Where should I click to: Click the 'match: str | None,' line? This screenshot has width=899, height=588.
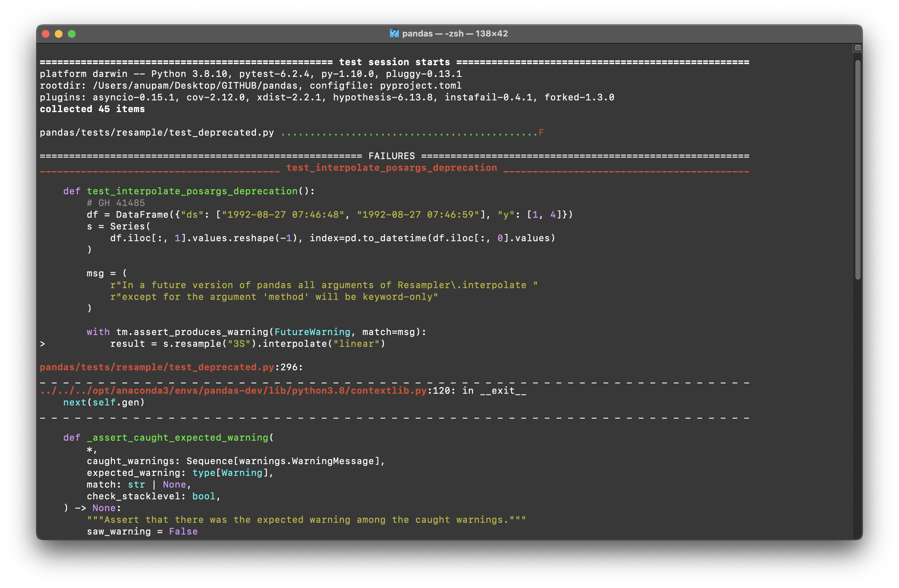click(139, 485)
